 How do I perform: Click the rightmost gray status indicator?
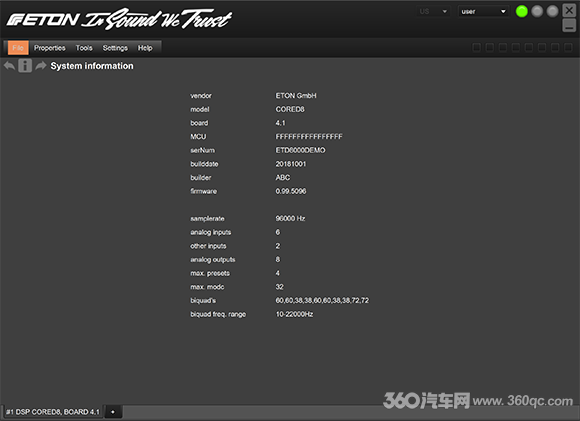coord(552,11)
